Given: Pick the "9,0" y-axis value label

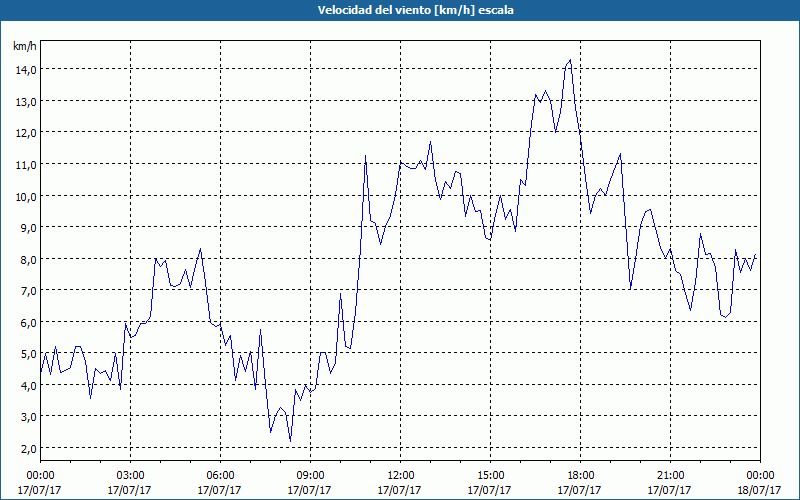Looking at the screenshot, I should (28, 228).
